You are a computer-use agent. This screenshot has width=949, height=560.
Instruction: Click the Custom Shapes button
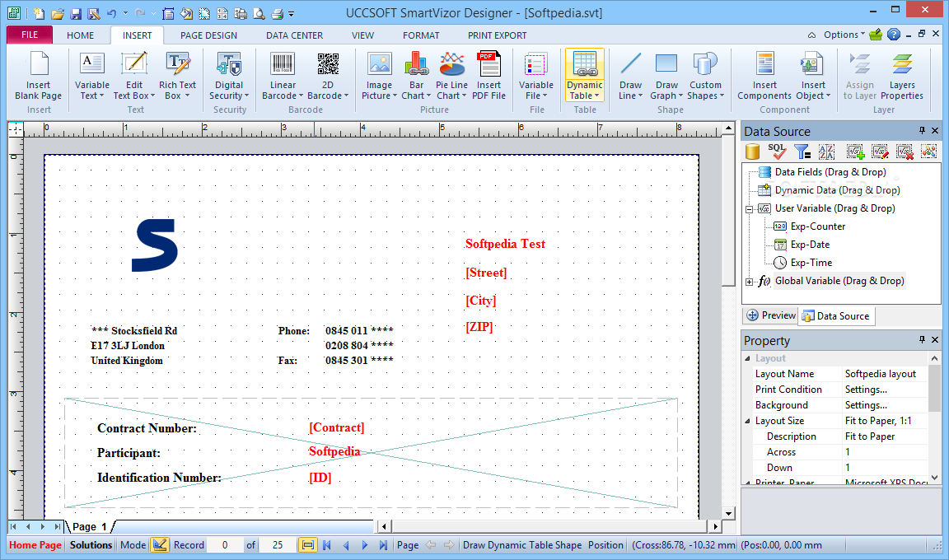(705, 77)
